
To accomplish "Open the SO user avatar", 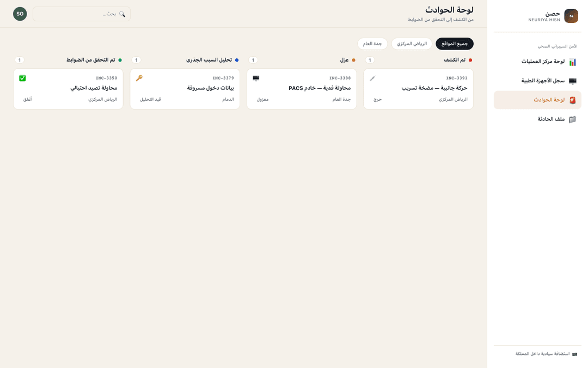I will (20, 14).
